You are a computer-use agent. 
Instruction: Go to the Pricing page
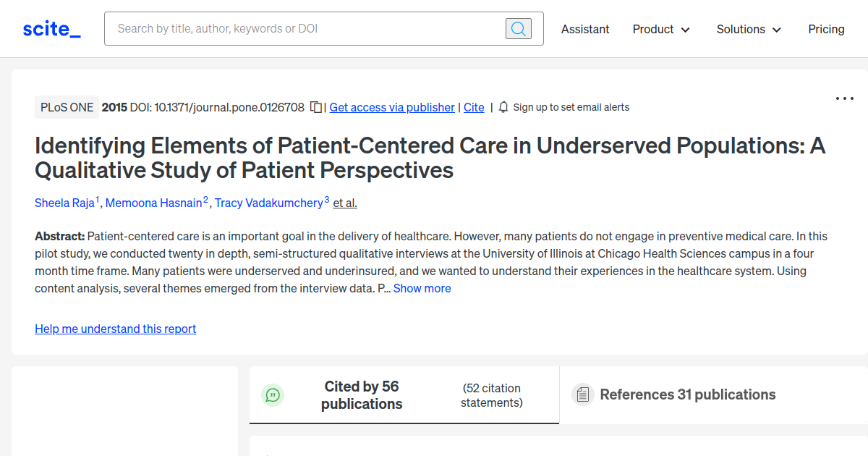point(826,29)
